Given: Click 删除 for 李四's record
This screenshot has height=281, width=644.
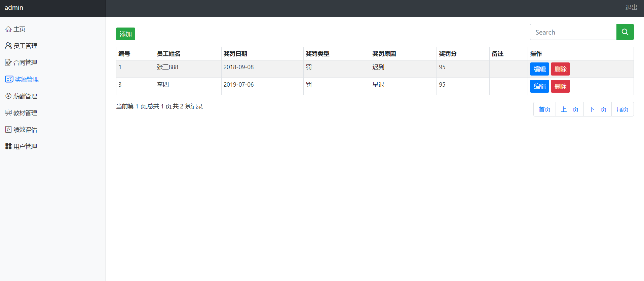Looking at the screenshot, I should coord(560,86).
